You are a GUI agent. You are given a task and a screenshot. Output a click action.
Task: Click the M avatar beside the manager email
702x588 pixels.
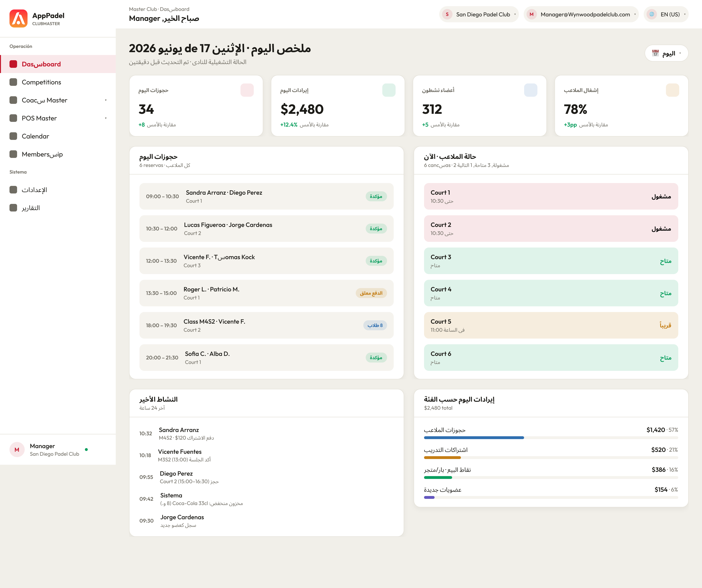[531, 14]
